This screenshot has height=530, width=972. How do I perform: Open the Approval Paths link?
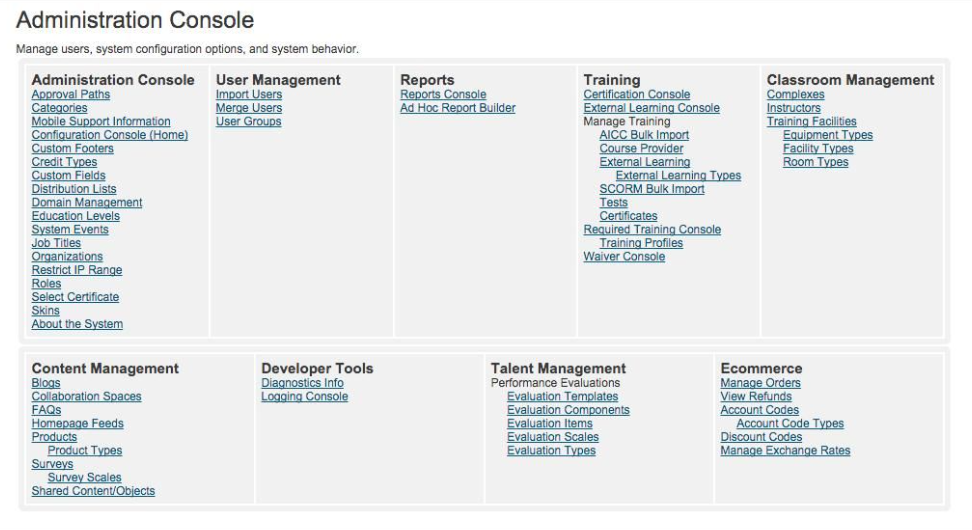(x=71, y=95)
